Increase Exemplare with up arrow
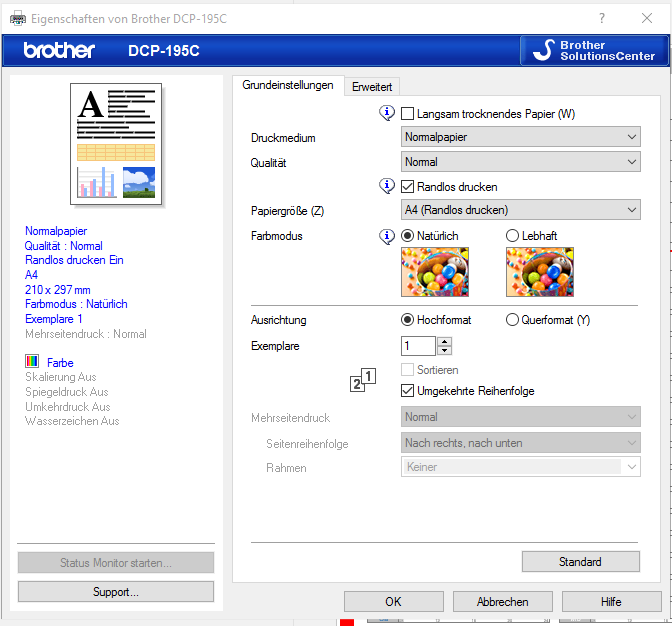Image resolution: width=672 pixels, height=626 pixels. [x=444, y=341]
